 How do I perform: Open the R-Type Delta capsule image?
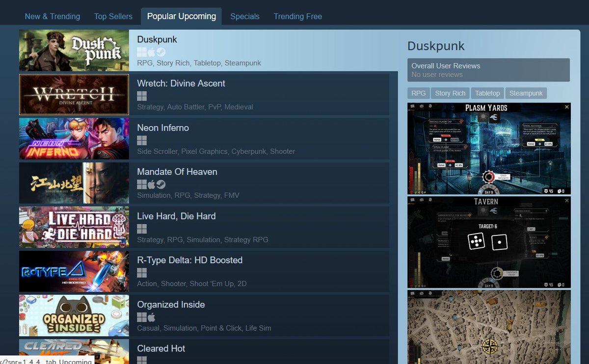click(74, 271)
